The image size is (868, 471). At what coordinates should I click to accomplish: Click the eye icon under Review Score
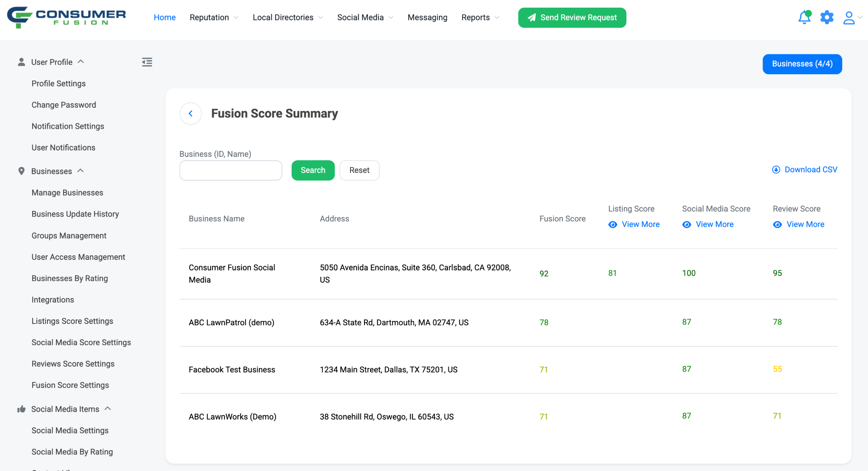[777, 224]
